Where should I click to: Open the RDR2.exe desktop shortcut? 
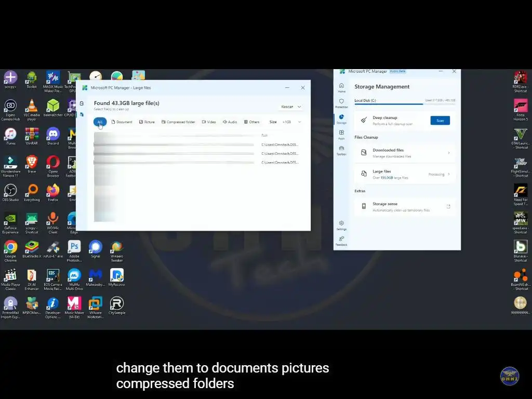coord(521,82)
